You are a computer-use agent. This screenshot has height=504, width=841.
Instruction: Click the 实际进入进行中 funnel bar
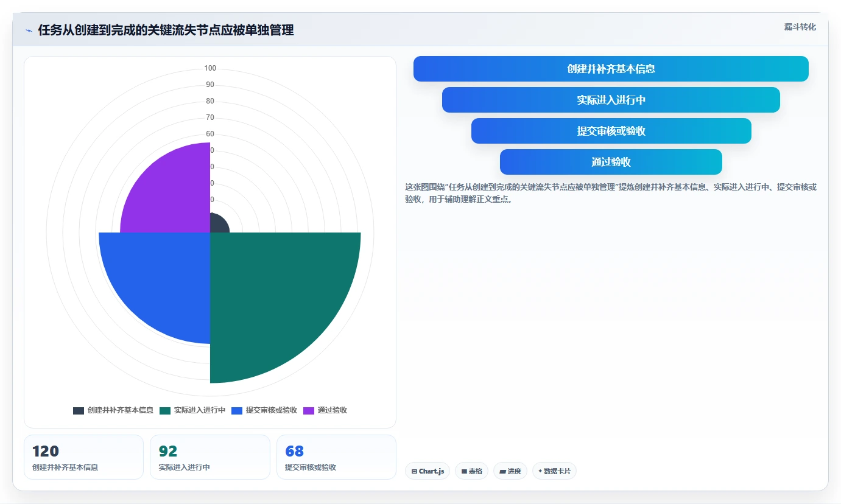(611, 100)
